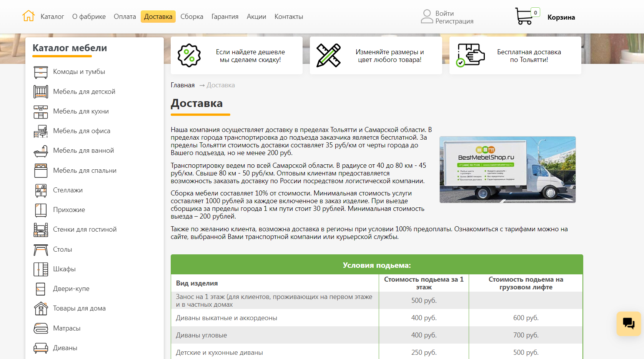Click the Войти link
Screen dimensions: 644x359
(x=444, y=13)
